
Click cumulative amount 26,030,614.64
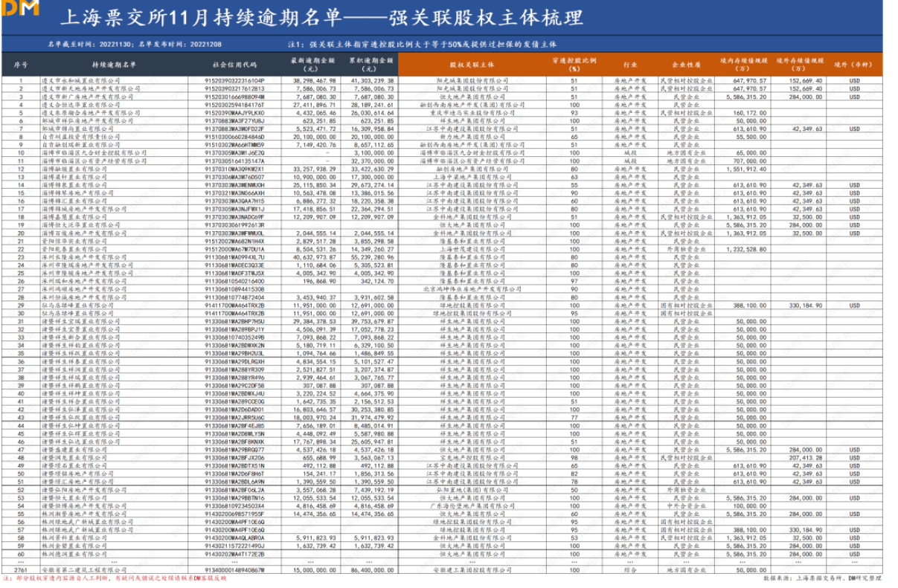click(372, 113)
